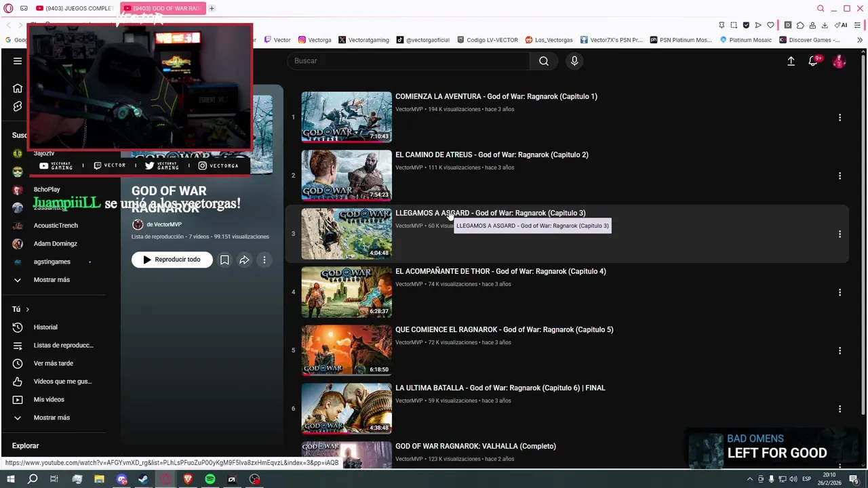Open YouTube notifications bell
The height and width of the screenshot is (488, 868).
coord(813,61)
